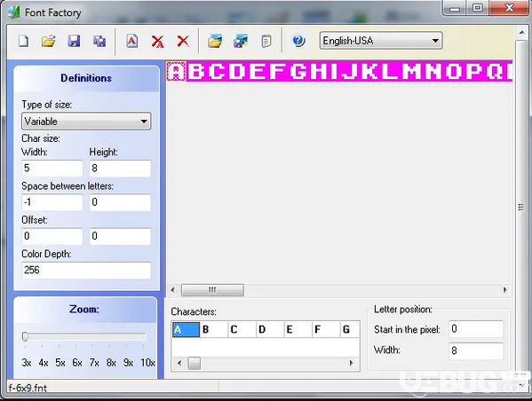Select glyph A in the magenta preview
The height and width of the screenshot is (401, 532).
[177, 72]
